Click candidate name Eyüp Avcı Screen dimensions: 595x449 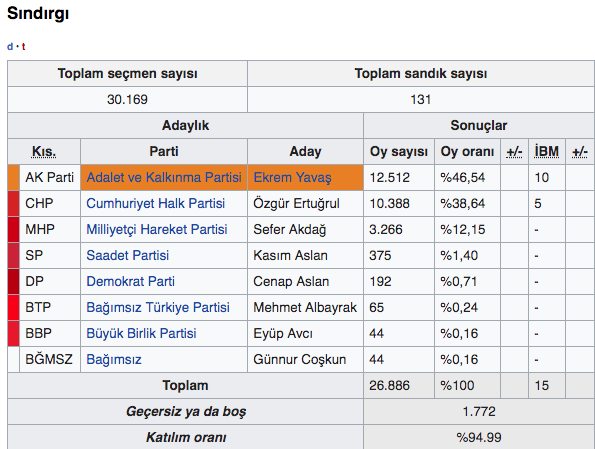pos(283,333)
